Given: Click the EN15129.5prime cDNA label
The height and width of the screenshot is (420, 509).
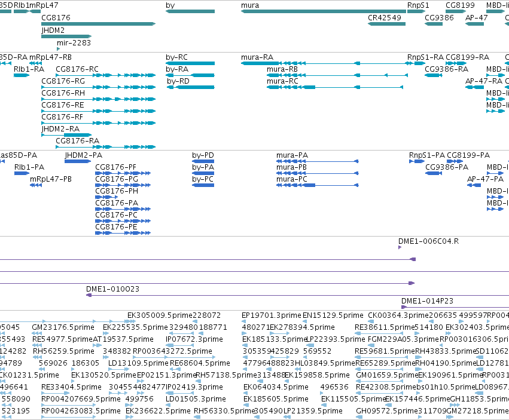Looking at the screenshot, I should tap(333, 315).
